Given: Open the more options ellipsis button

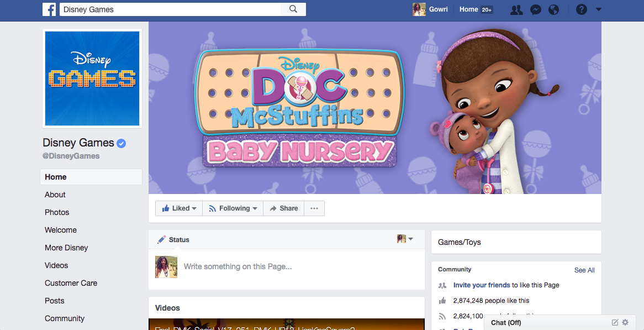Looking at the screenshot, I should [x=314, y=208].
